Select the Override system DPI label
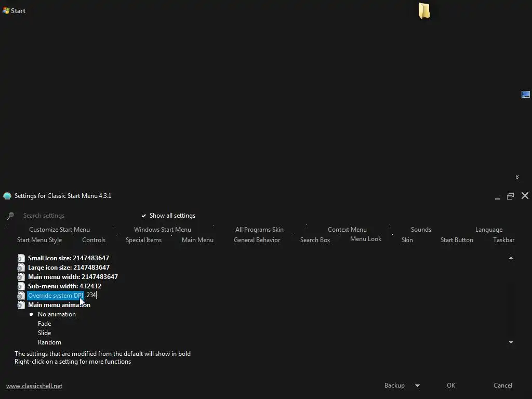The width and height of the screenshot is (532, 399). pyautogui.click(x=56, y=296)
